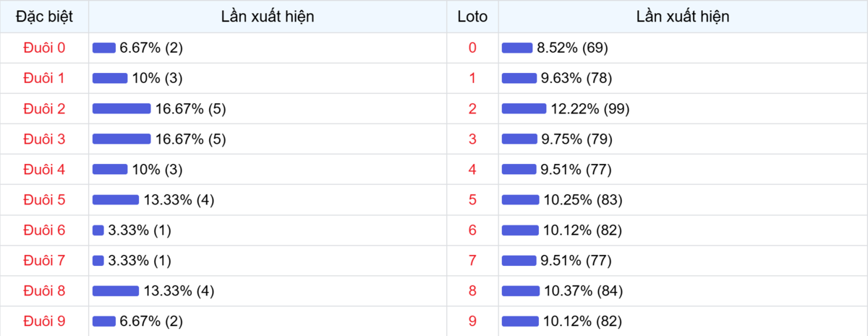
Task: Click the bar beside 8.52% (69)
Action: point(516,48)
